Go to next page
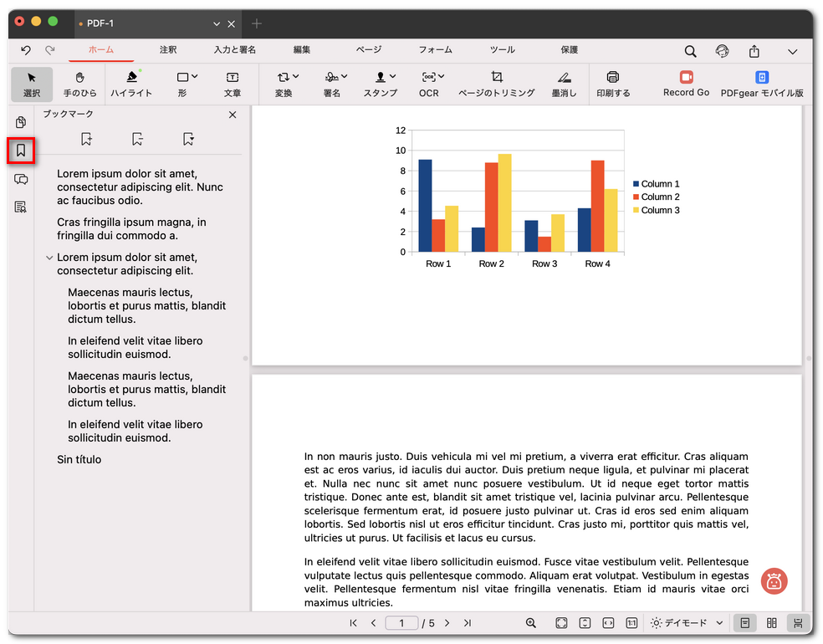The width and height of the screenshot is (823, 644). [447, 623]
